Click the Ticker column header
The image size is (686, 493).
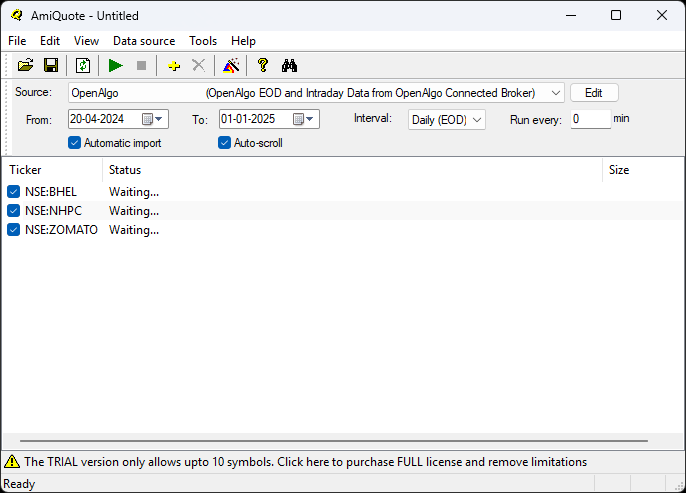point(52,170)
